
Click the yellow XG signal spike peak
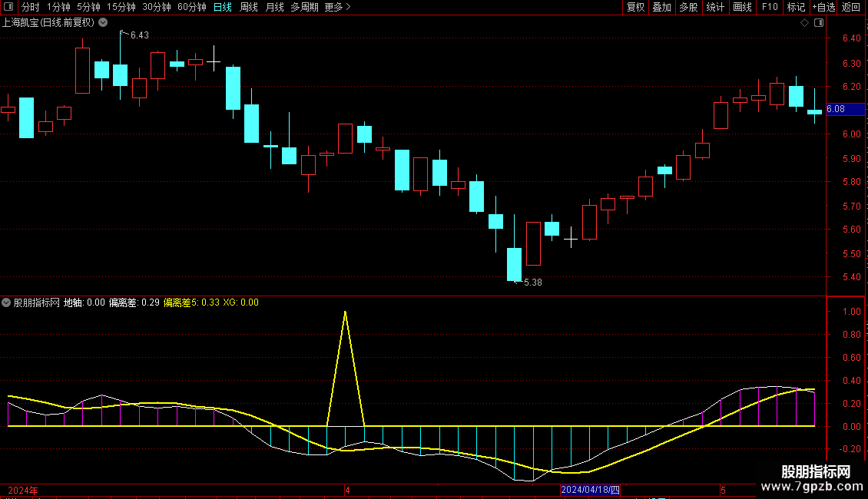coord(346,313)
